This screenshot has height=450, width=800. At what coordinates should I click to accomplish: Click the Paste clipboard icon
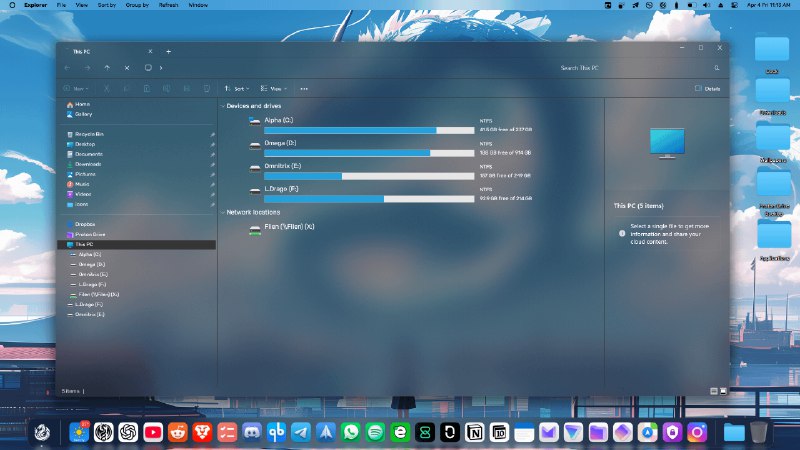click(x=147, y=89)
